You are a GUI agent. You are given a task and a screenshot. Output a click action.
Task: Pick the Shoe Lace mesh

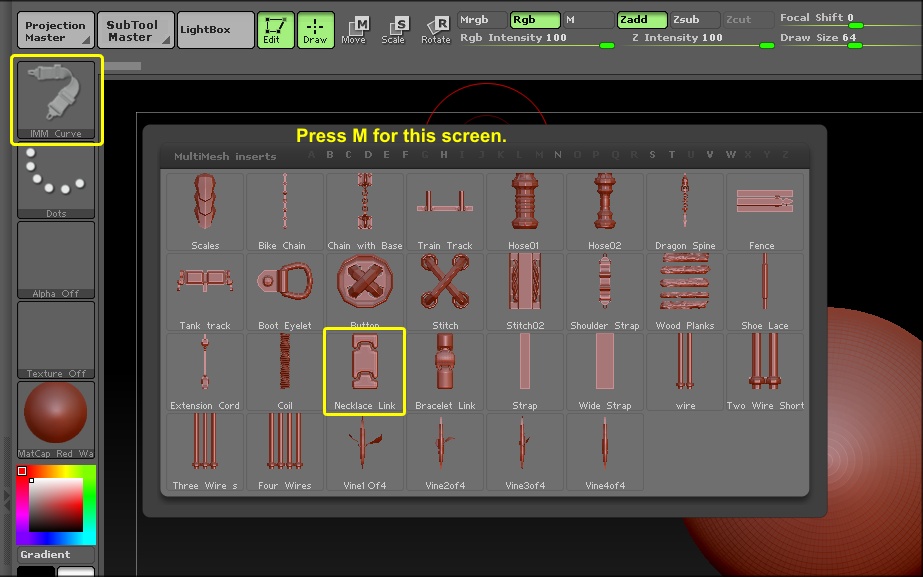point(765,292)
